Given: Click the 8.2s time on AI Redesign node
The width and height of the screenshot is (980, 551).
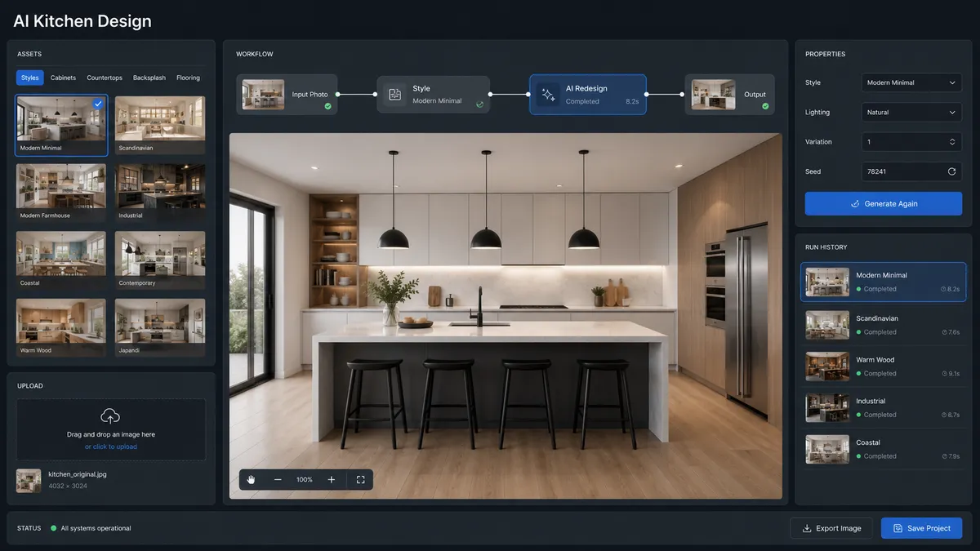Looking at the screenshot, I should (x=632, y=102).
